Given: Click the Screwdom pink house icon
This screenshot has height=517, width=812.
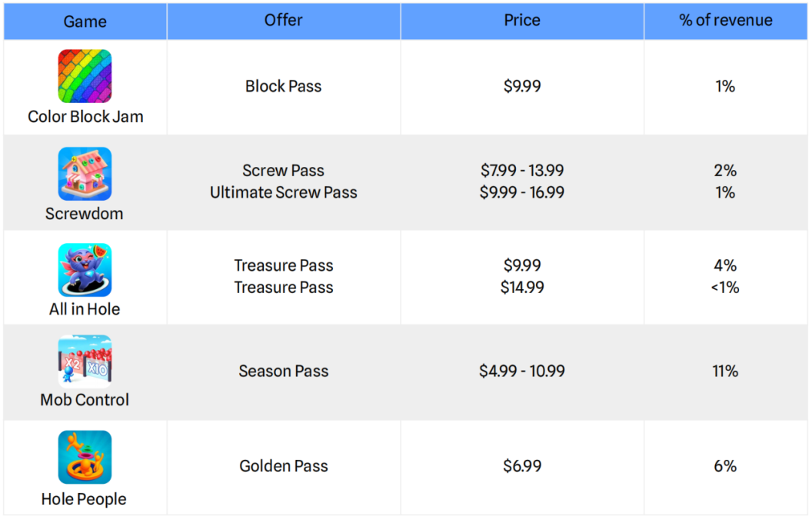Looking at the screenshot, I should [85, 174].
